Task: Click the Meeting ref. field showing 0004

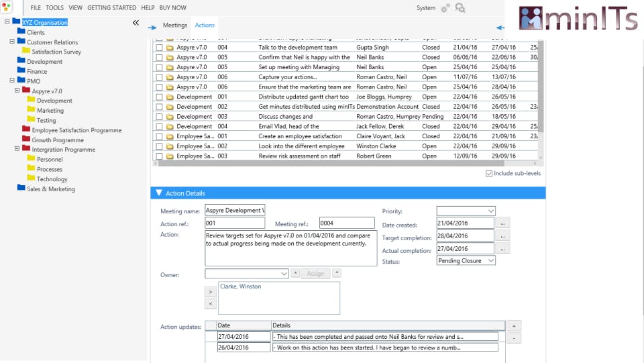Action: coord(347,223)
